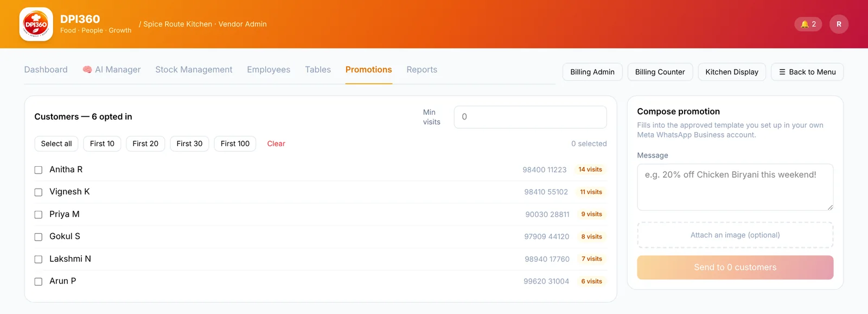Launch the Billing Counter
The height and width of the screenshot is (314, 868).
660,72
